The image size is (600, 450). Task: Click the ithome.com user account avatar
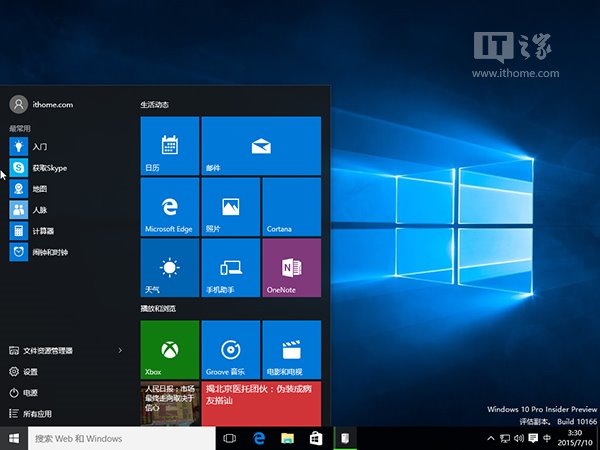[x=18, y=104]
